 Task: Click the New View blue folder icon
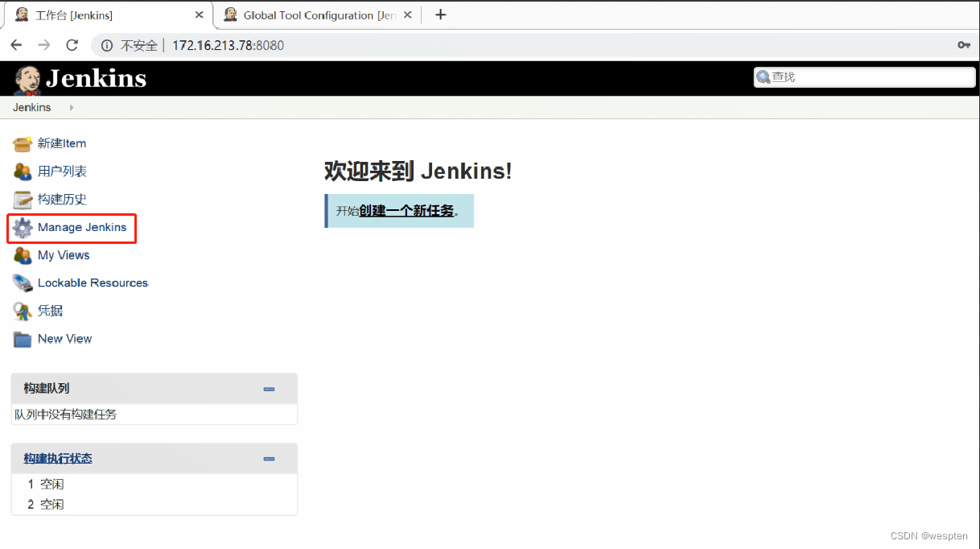click(x=23, y=338)
